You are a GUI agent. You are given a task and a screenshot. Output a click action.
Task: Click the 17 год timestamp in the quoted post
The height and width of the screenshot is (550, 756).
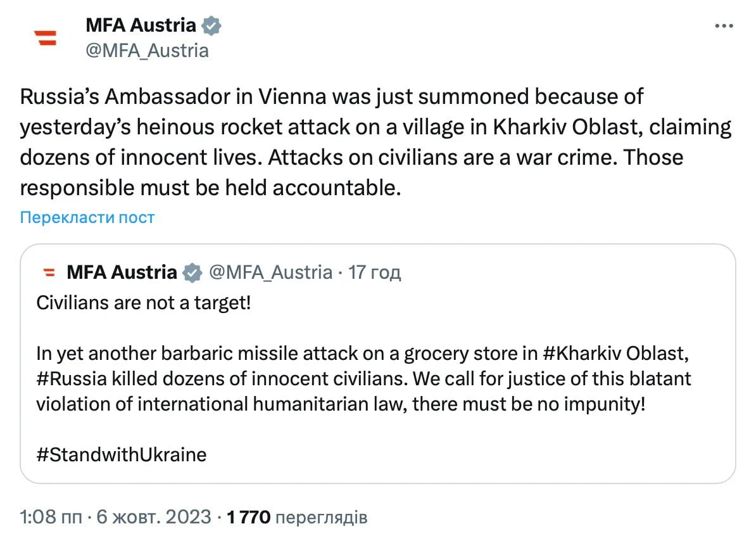375,273
